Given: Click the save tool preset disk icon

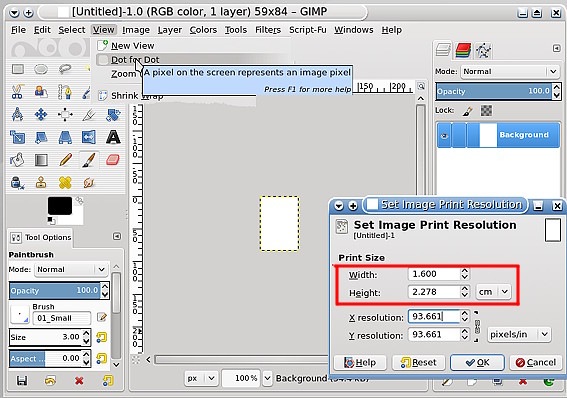Looking at the screenshot, I should (22, 380).
